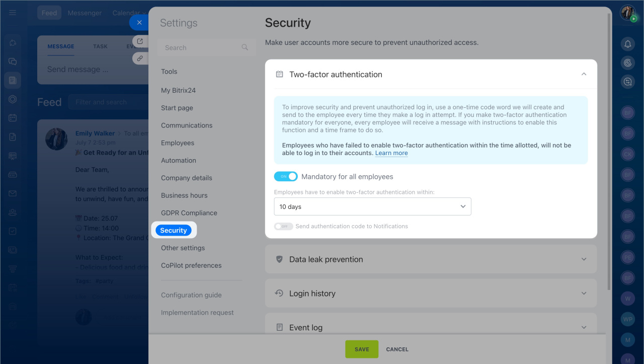
Task: Disable Mandatory for all employees toggle
Action: [285, 177]
